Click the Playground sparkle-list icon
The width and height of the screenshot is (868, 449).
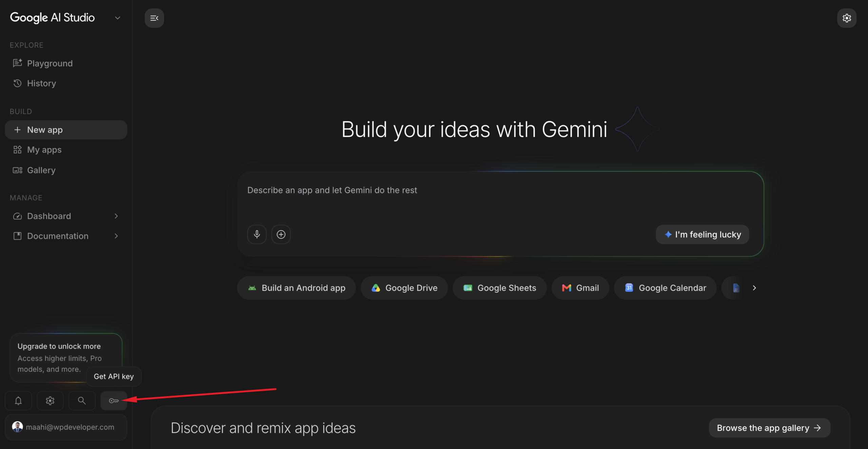click(17, 63)
